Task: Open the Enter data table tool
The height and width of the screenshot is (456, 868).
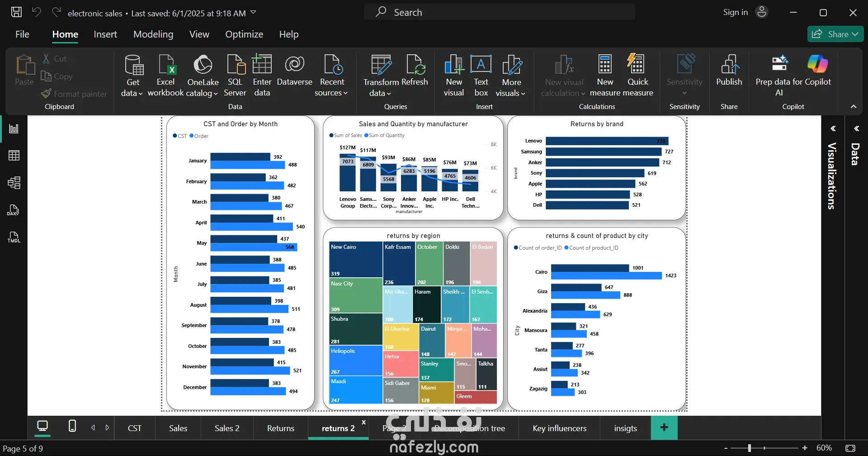Action: pyautogui.click(x=262, y=75)
